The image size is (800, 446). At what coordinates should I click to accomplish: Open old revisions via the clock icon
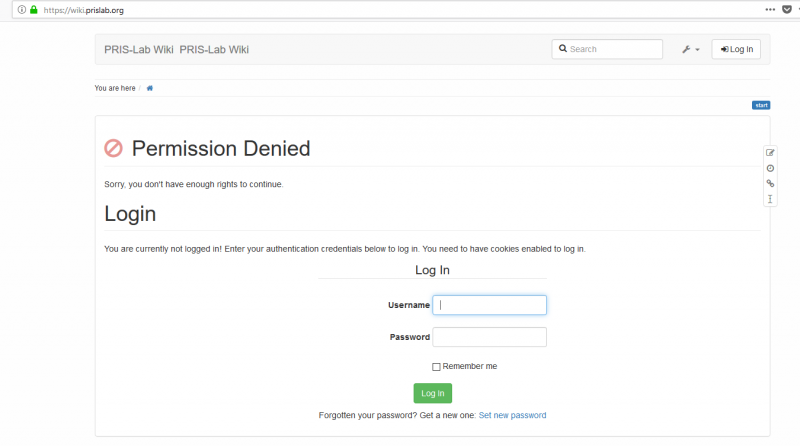click(x=770, y=168)
